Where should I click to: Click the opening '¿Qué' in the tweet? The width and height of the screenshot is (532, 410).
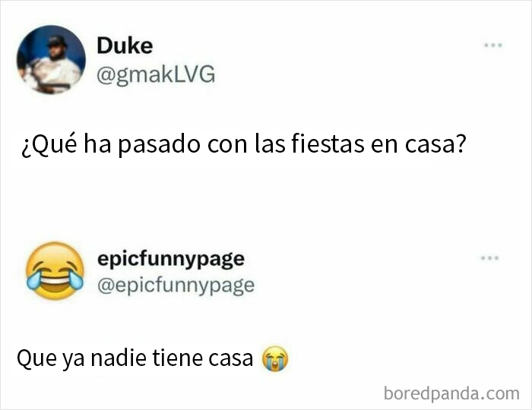49,145
